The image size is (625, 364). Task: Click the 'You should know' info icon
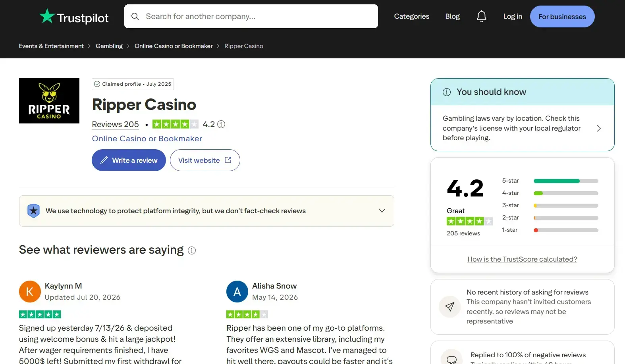(447, 92)
